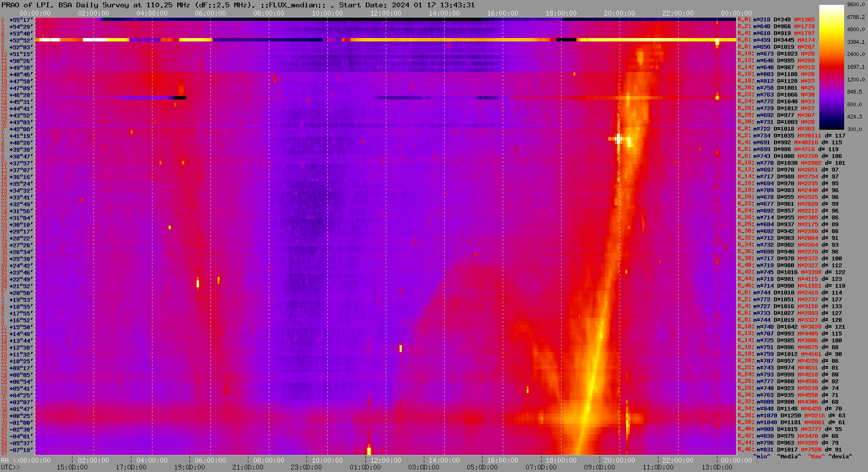This screenshot has width=868, height=472.
Task: Click stats row with M=20111 d= 117
Action: click(x=792, y=136)
